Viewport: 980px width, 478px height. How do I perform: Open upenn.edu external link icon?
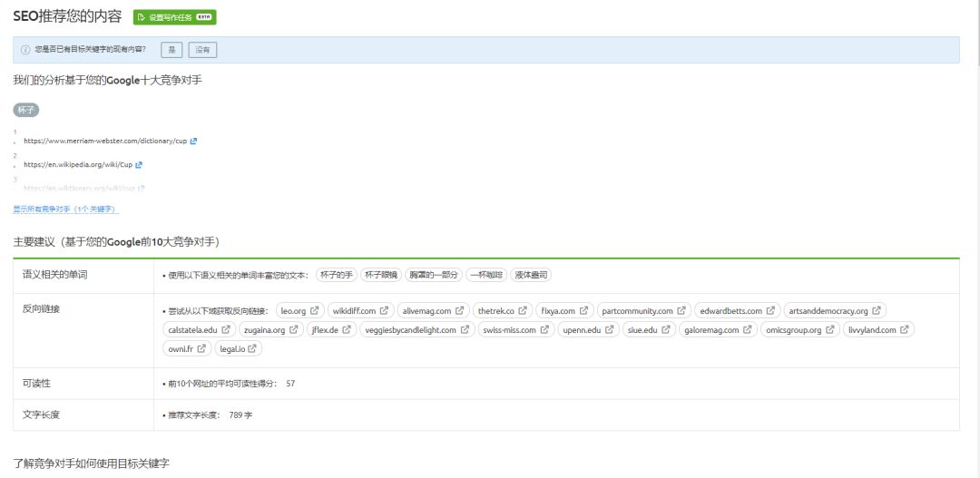click(608, 330)
